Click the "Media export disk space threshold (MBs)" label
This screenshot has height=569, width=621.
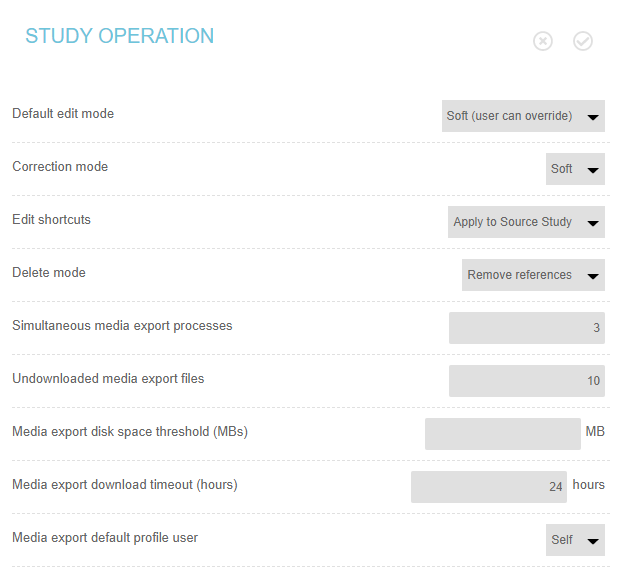click(130, 432)
